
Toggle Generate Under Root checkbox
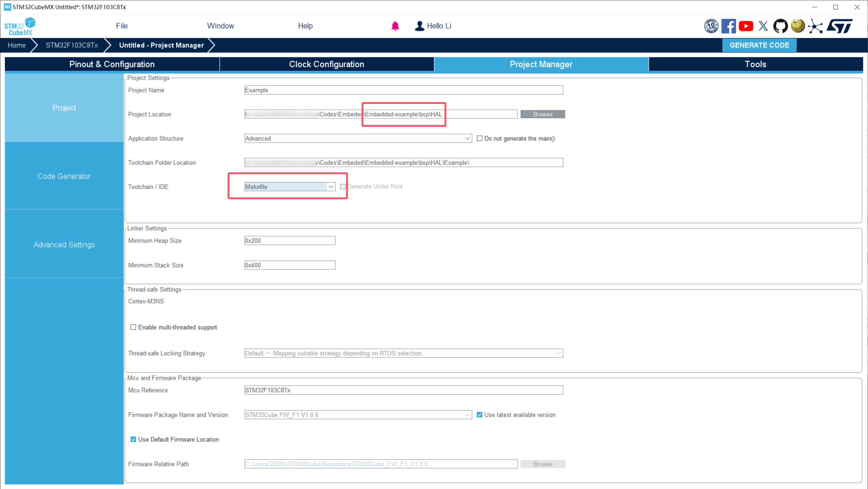tap(343, 187)
